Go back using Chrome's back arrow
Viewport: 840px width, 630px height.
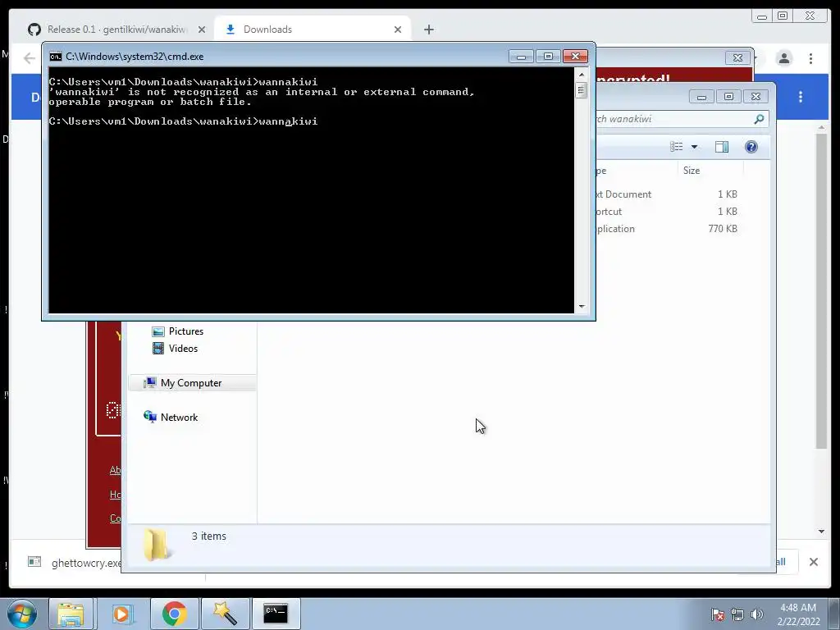click(x=30, y=58)
